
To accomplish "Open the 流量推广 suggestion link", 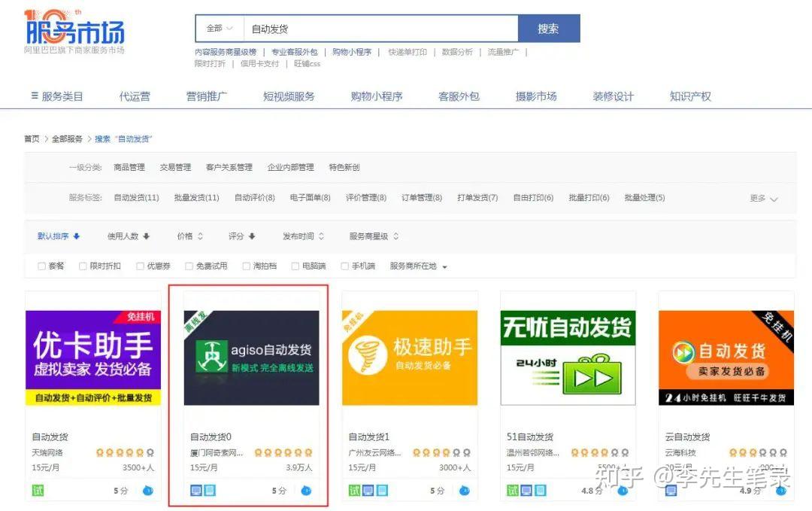I will pyautogui.click(x=503, y=52).
